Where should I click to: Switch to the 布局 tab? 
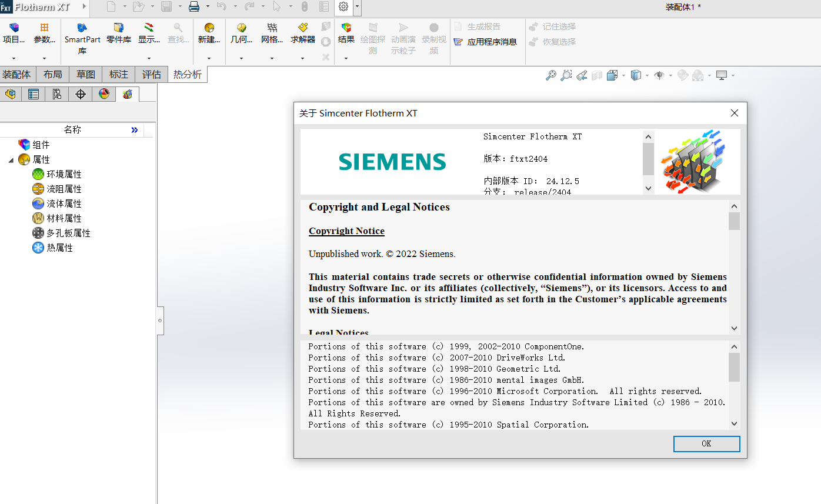[53, 75]
